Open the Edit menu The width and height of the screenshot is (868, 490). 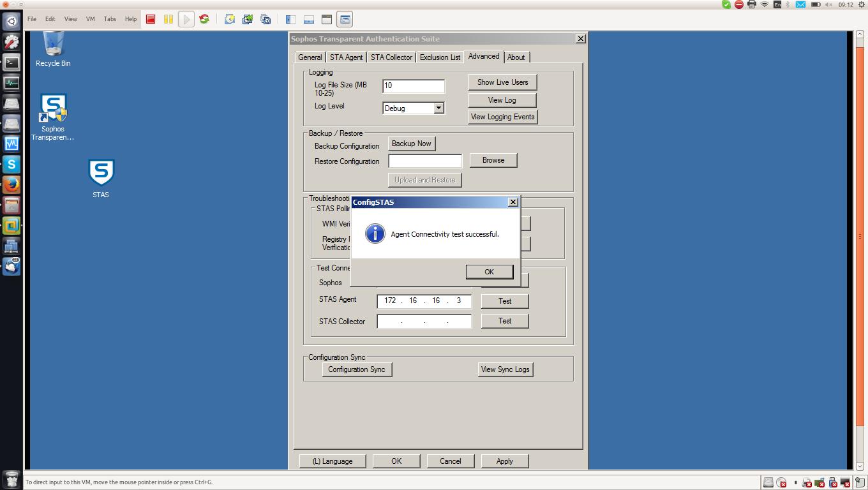coord(50,19)
